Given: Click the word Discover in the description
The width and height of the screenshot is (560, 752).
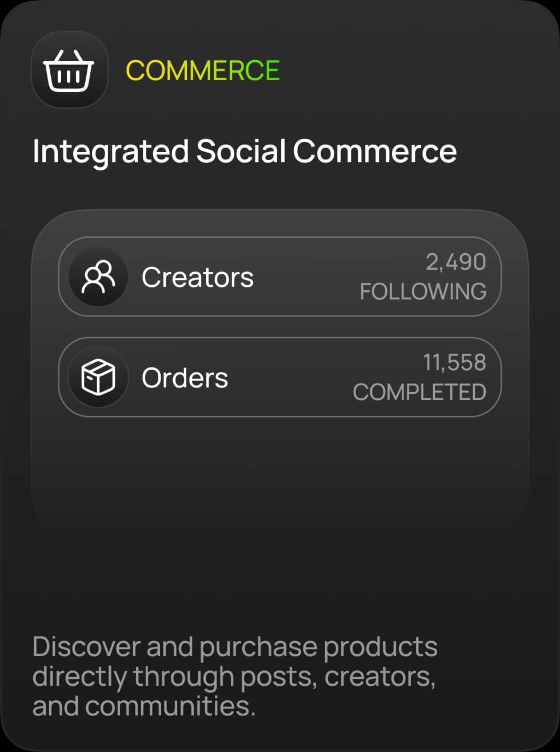Looking at the screenshot, I should (x=86, y=646).
